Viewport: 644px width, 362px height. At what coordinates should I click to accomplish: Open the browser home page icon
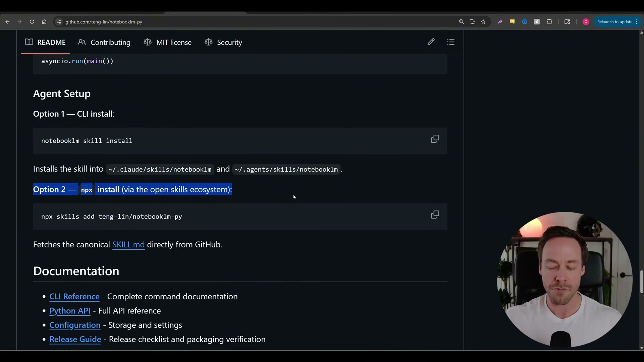[44, 22]
